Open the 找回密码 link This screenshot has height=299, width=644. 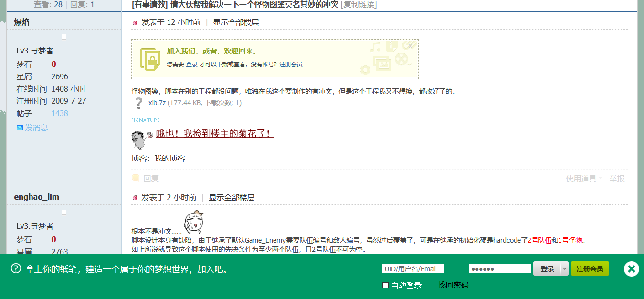[x=453, y=285]
